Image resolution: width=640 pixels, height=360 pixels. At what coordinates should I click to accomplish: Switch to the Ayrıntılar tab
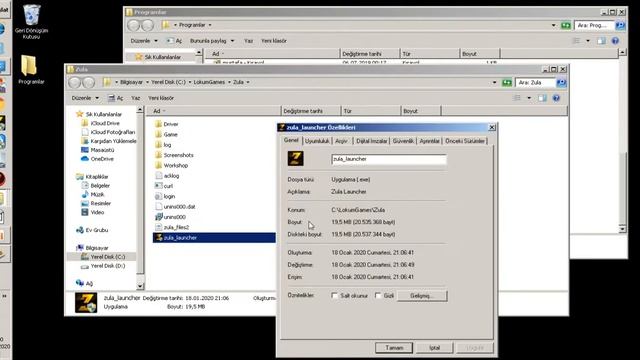(429, 141)
